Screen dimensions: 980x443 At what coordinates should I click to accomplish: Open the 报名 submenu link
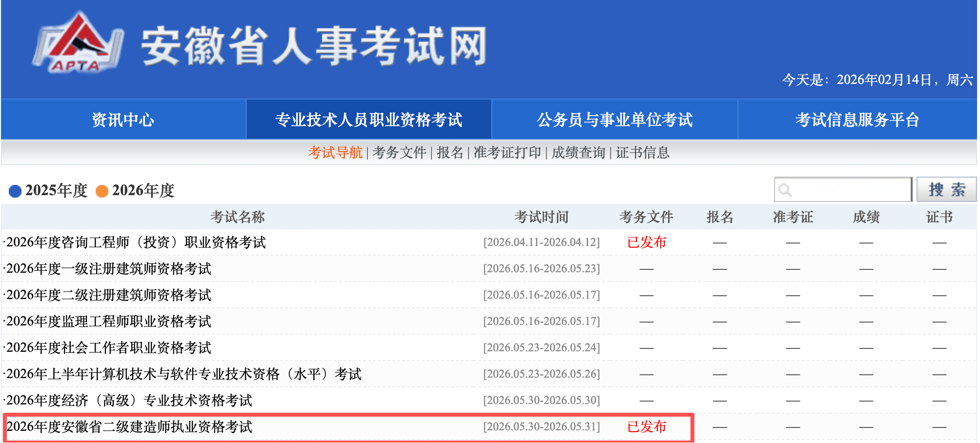click(449, 153)
